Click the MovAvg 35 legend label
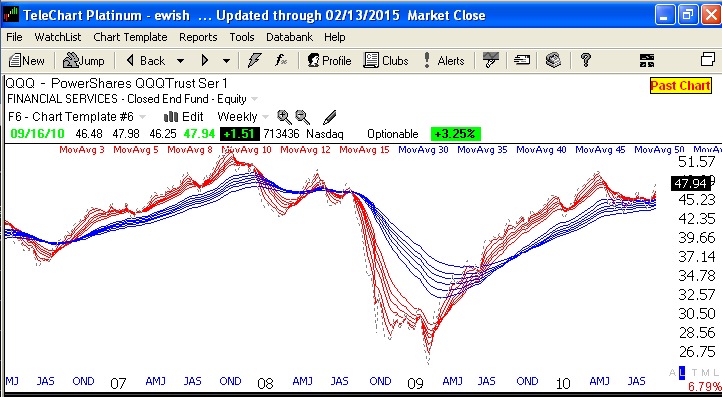Image resolution: width=722 pixels, height=397 pixels. pos(482,150)
